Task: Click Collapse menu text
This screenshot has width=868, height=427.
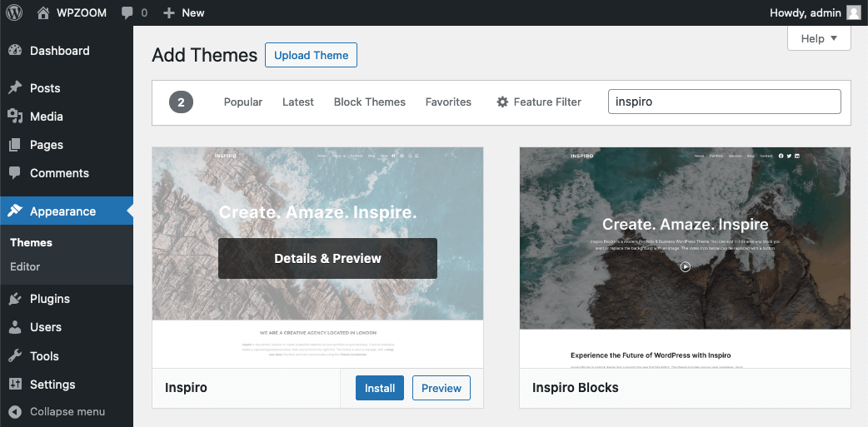Action: 67,411
